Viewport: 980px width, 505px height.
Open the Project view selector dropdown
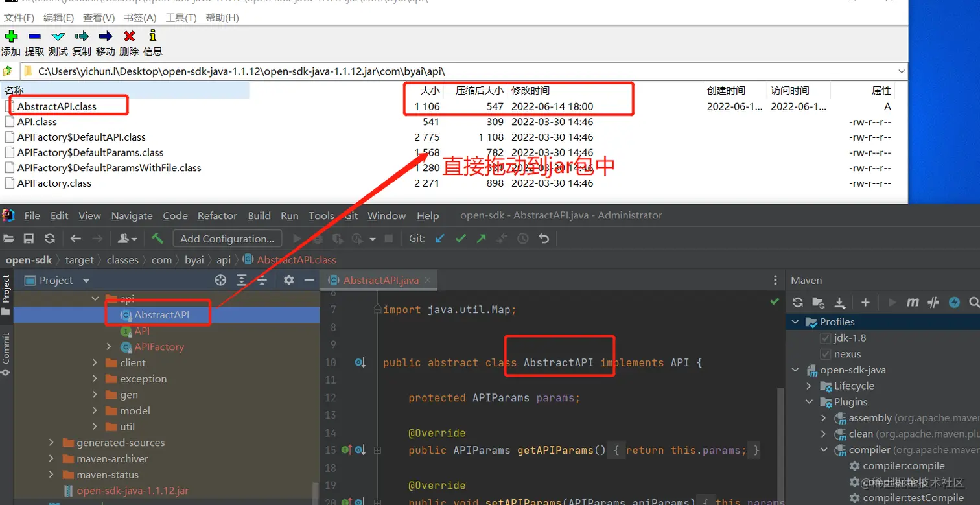pyautogui.click(x=86, y=281)
